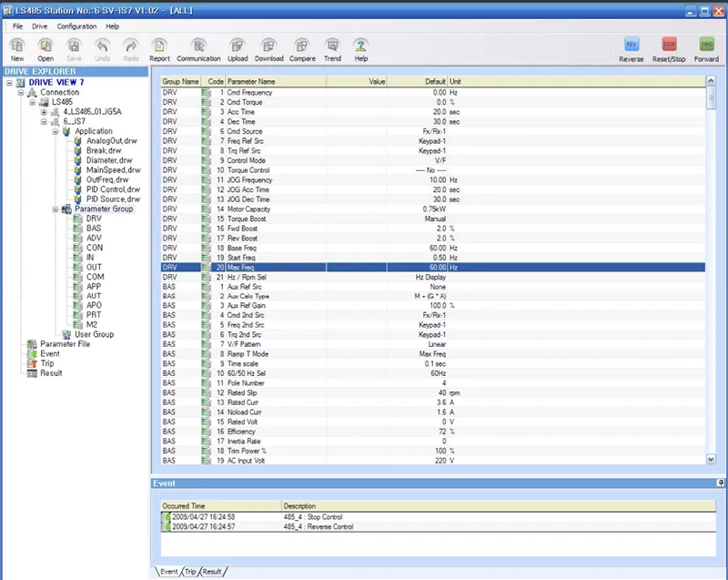Open the Configuration menu
Screen dimensions: 728x580
(76, 26)
